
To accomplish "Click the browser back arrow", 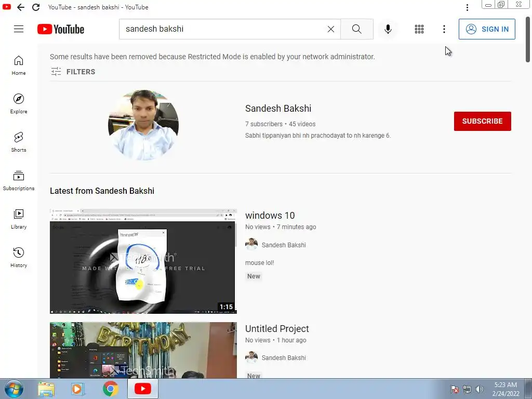I will pyautogui.click(x=21, y=7).
